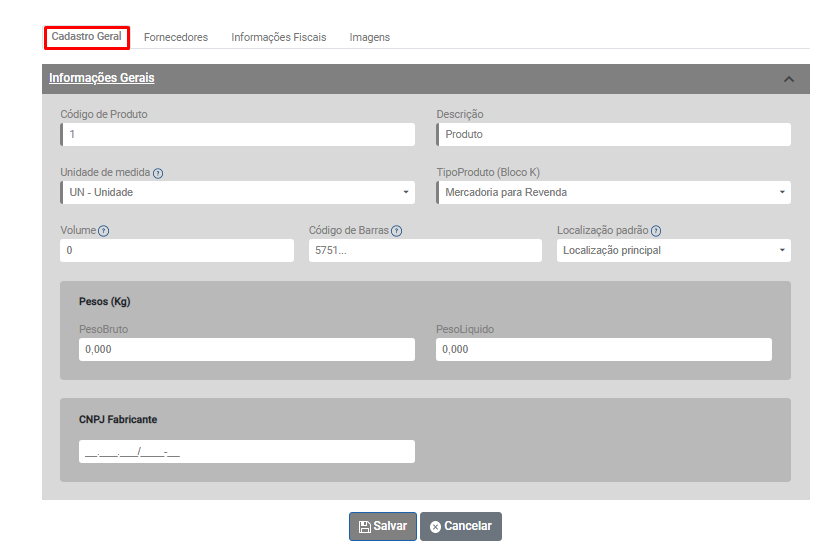Click help icon next to Unidade de medida
The height and width of the screenshot is (556, 839).
pyautogui.click(x=158, y=173)
